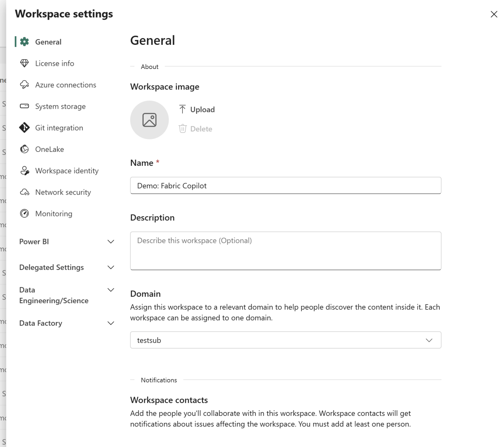Open the Domain dropdown showing testsub
The image size is (504, 447).
[286, 340]
